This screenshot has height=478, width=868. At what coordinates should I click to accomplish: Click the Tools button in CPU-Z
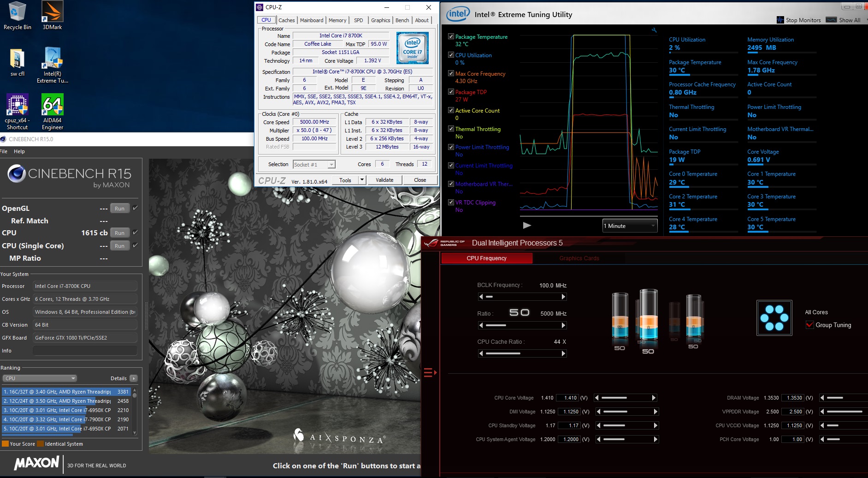[345, 180]
